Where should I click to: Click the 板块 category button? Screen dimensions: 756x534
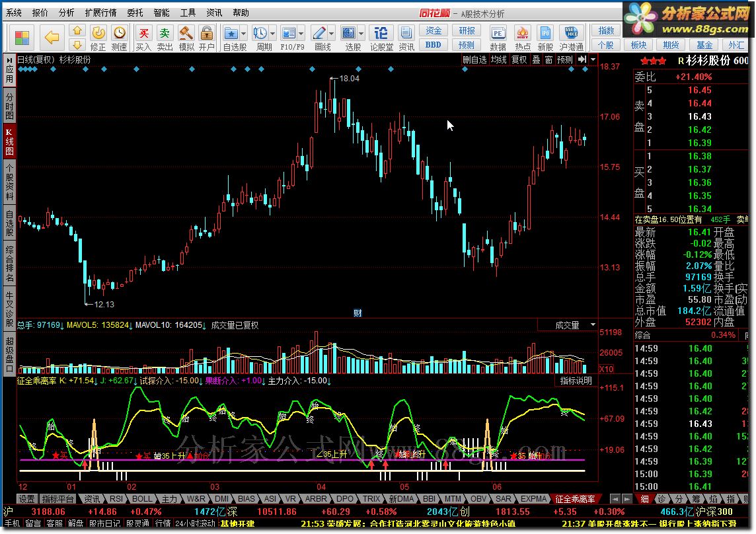[x=639, y=45]
